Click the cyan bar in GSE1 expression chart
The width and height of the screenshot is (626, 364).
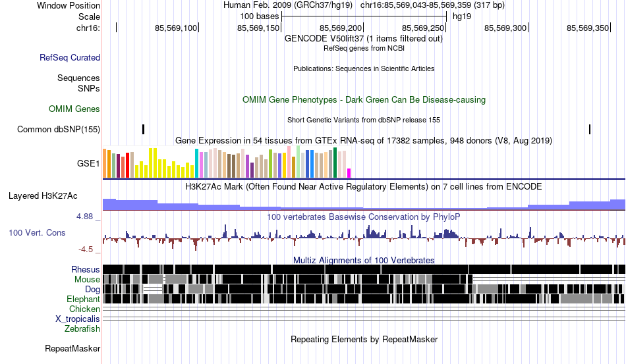pos(196,163)
